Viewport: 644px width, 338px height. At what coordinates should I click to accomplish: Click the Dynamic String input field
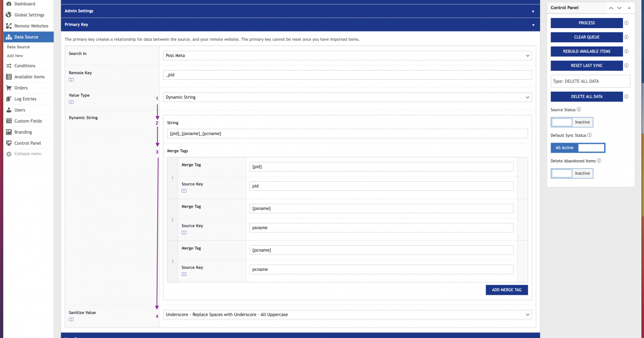(348, 133)
